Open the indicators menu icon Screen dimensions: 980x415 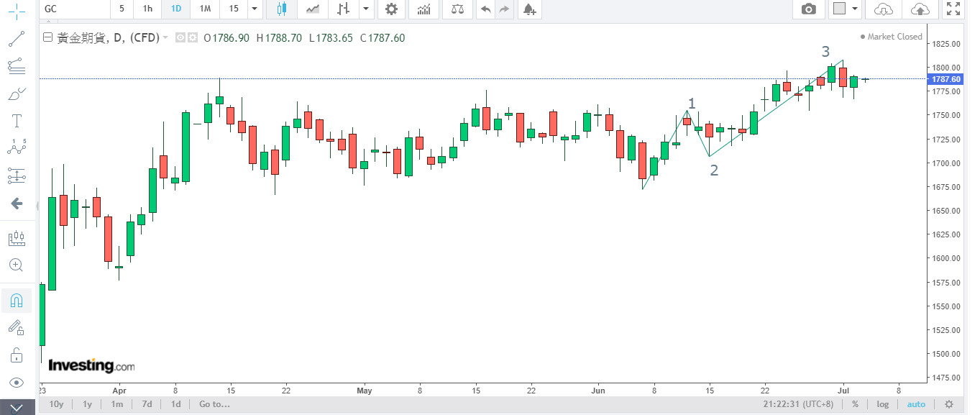point(424,9)
